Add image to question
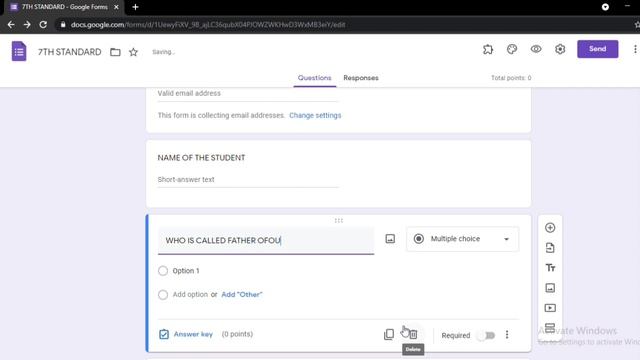This screenshot has width=640, height=360. pyautogui.click(x=390, y=239)
